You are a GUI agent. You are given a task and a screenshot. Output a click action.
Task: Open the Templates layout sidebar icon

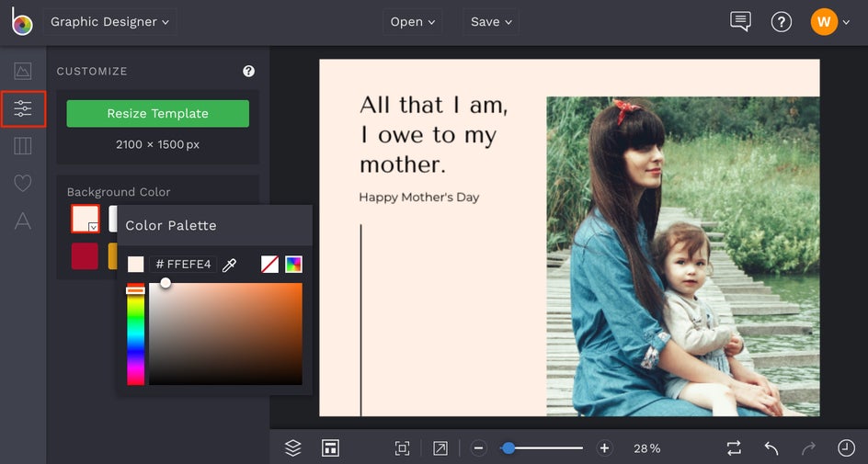point(23,146)
